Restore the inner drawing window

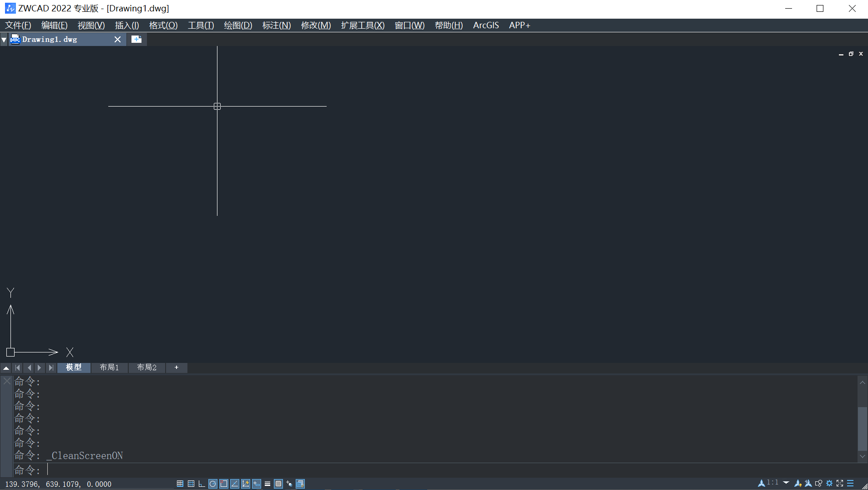(x=851, y=54)
